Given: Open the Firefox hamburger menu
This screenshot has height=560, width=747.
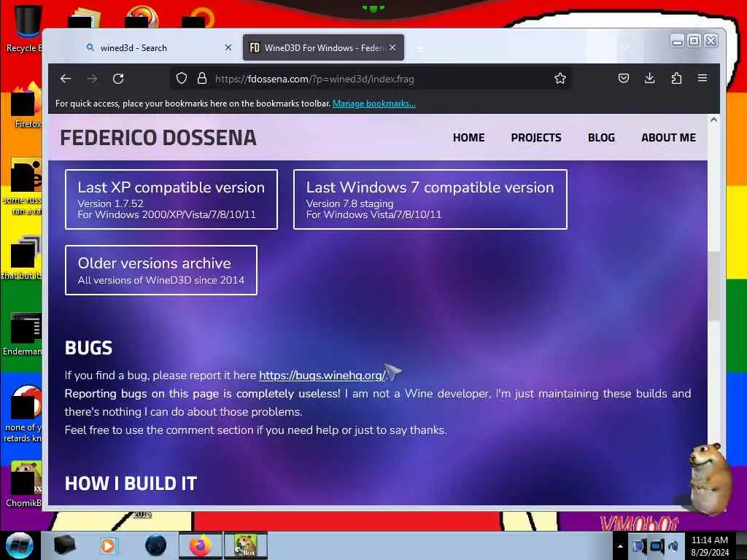Looking at the screenshot, I should click(x=703, y=77).
